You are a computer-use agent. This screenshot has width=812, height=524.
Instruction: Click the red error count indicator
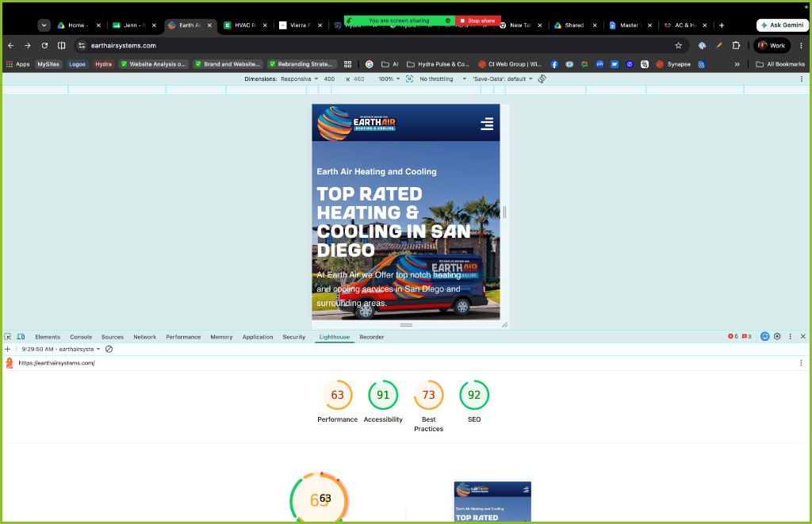[x=733, y=337]
